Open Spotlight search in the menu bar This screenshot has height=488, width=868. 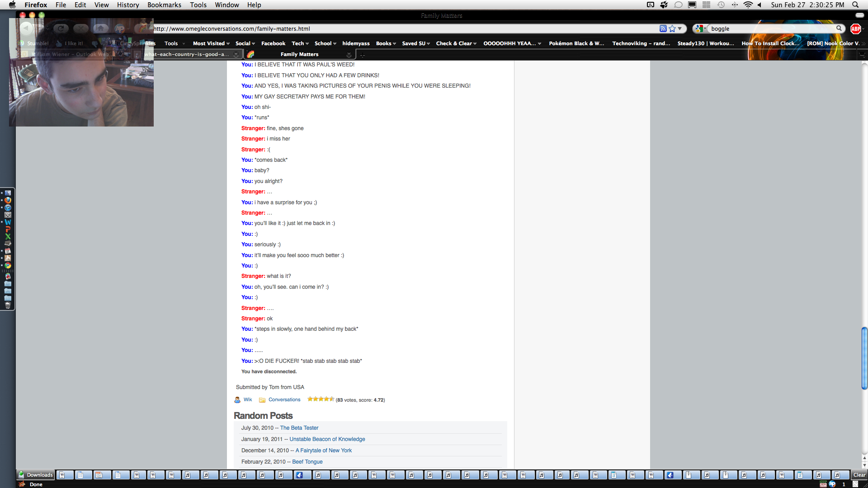(855, 5)
